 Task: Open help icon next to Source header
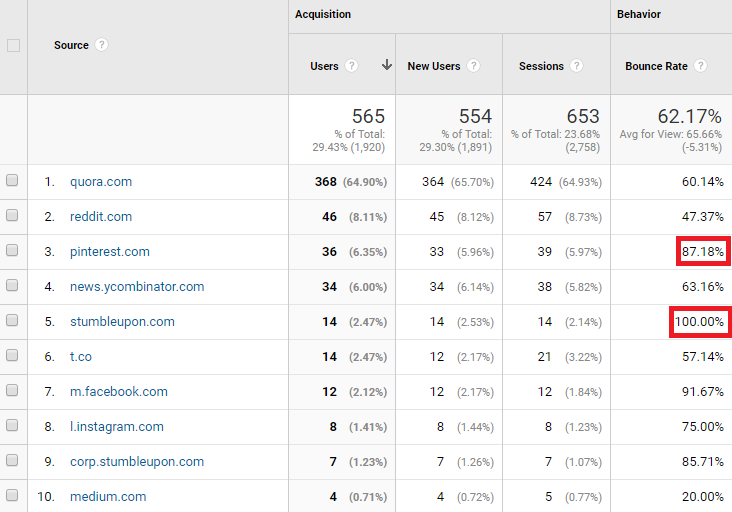pos(101,45)
